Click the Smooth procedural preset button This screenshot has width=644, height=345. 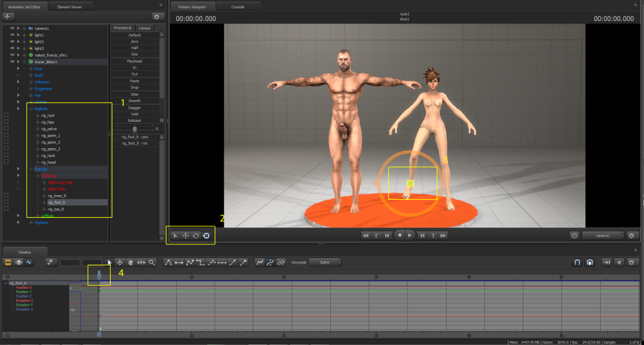point(135,101)
